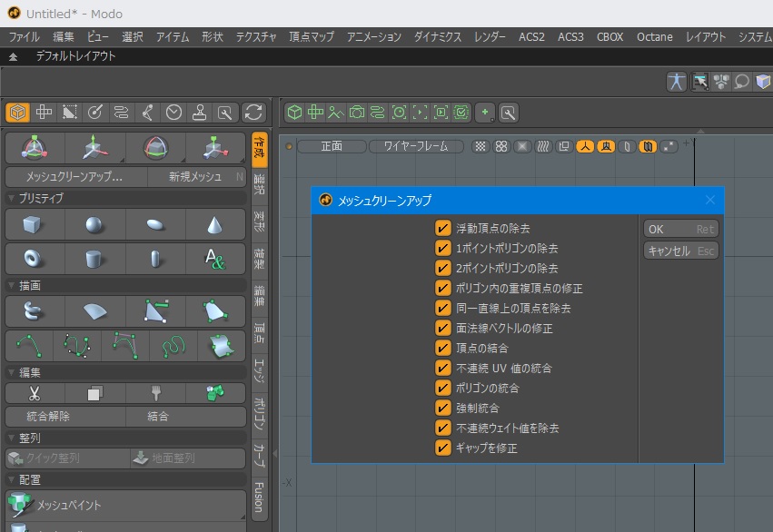Image resolution: width=773 pixels, height=532 pixels.
Task: Click the メッシュペイント tool
Action: 125,505
